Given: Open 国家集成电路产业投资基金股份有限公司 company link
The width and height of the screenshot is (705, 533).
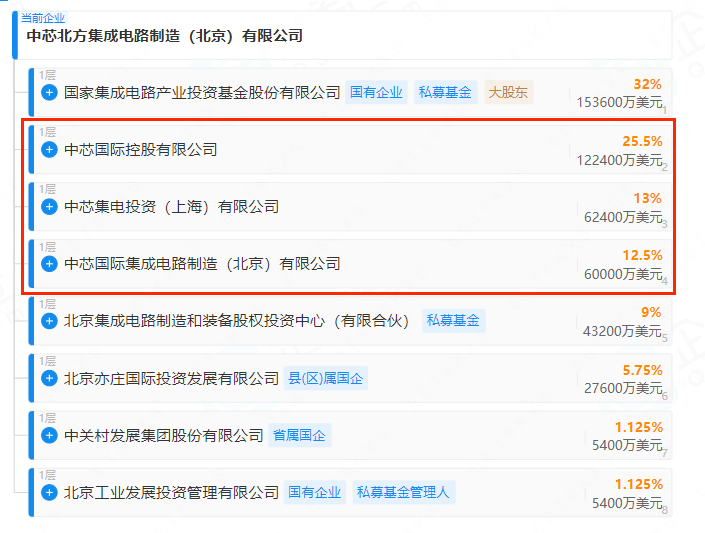Looking at the screenshot, I should (202, 93).
